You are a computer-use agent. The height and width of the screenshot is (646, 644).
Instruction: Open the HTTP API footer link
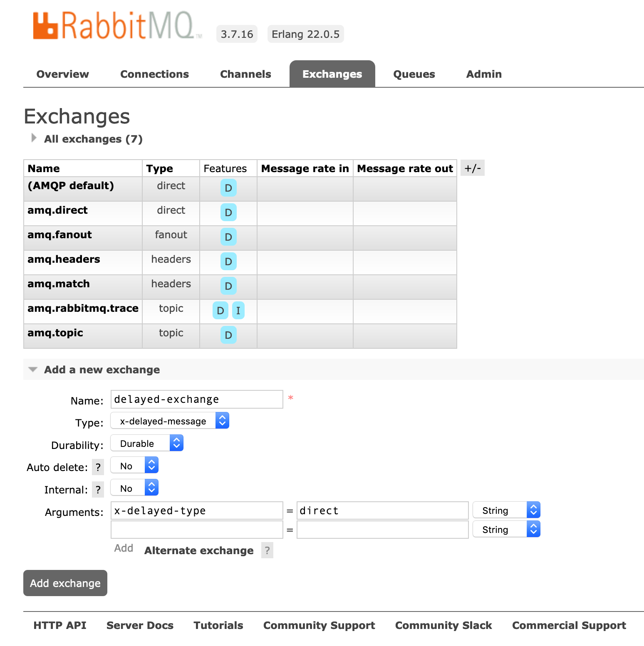coord(60,625)
